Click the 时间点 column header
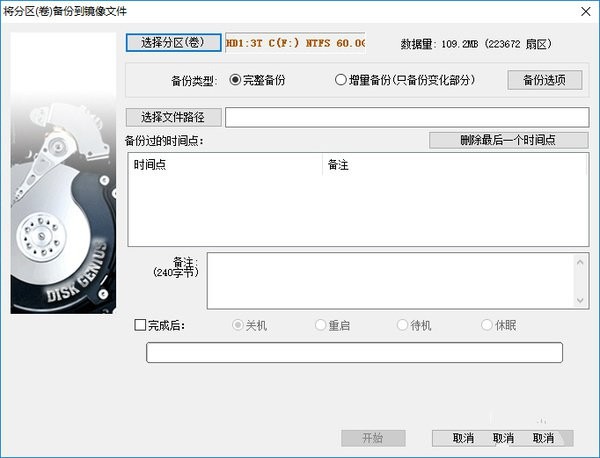 click(x=226, y=165)
